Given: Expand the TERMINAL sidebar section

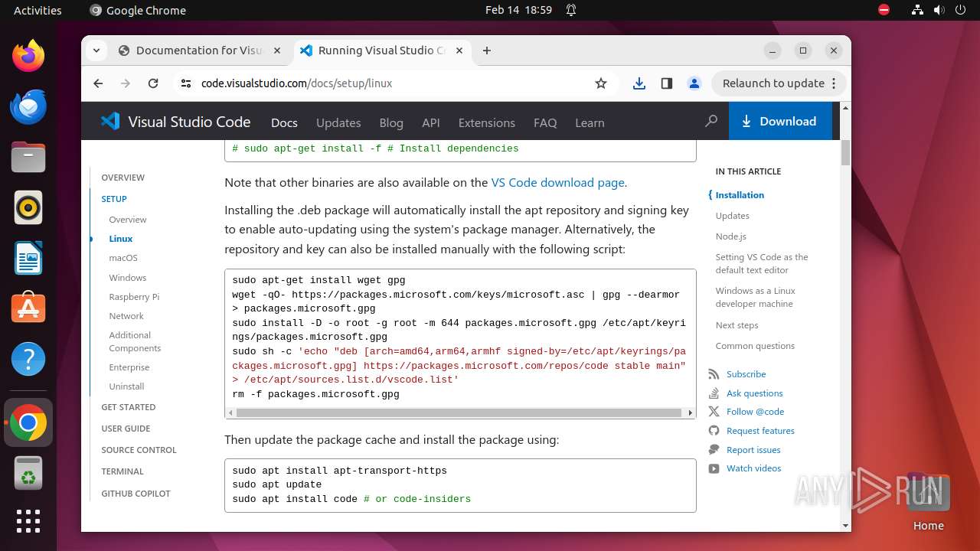Looking at the screenshot, I should (122, 471).
